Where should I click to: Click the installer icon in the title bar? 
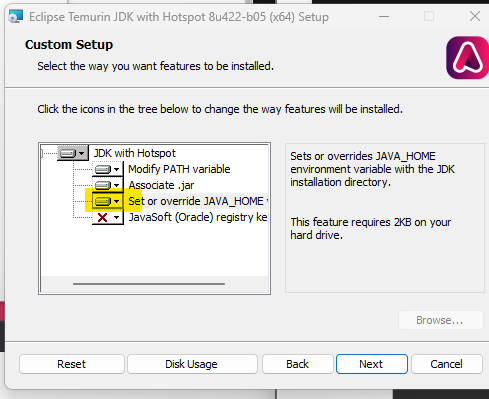pos(16,16)
